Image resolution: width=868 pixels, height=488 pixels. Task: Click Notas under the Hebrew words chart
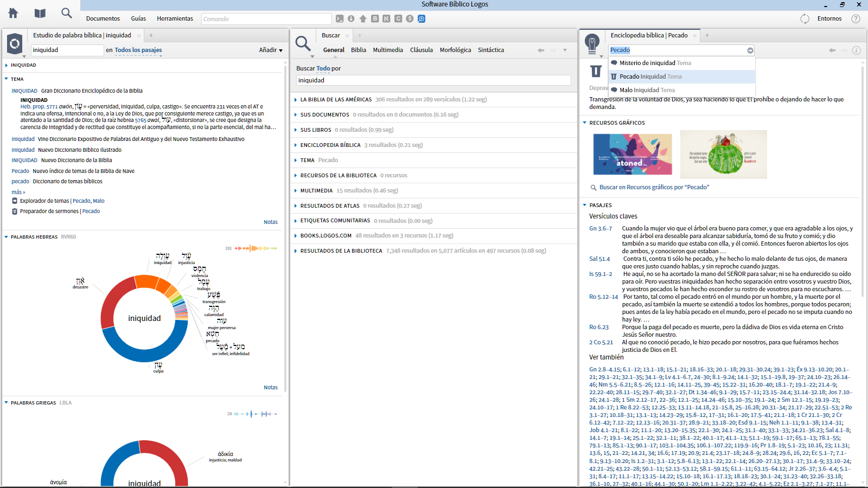pos(271,388)
